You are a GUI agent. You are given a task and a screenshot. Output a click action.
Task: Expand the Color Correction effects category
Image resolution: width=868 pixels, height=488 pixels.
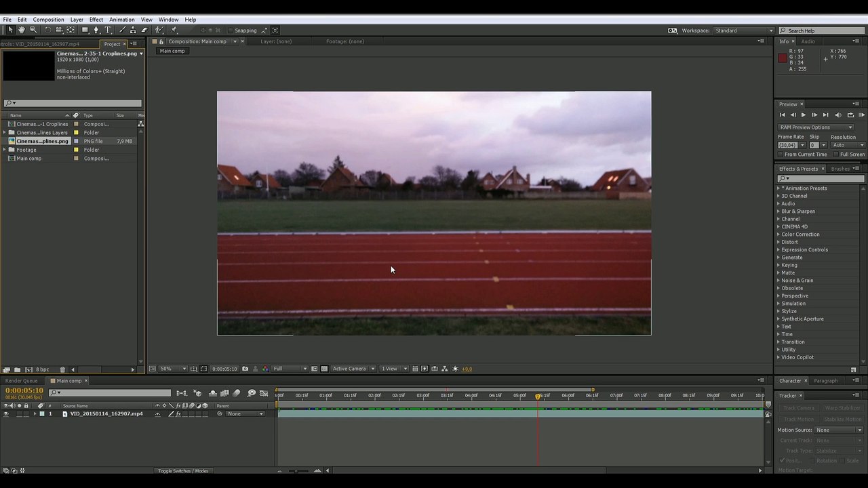[778, 235]
